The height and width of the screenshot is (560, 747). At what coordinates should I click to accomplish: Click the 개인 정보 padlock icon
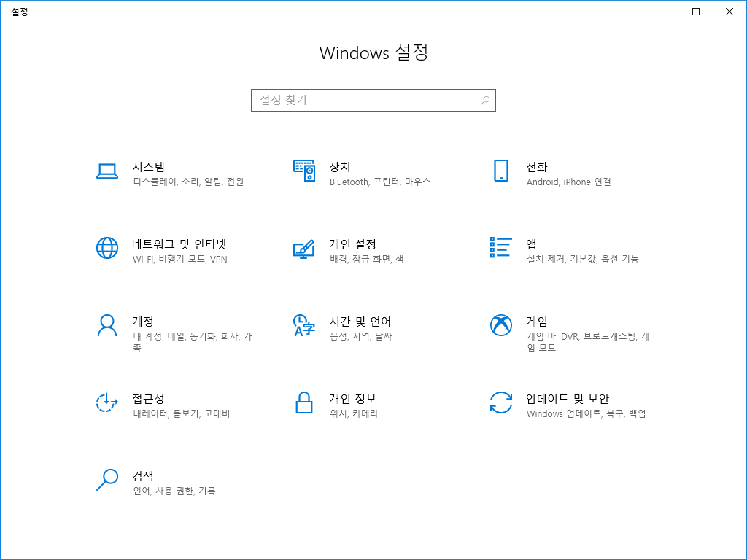pyautogui.click(x=303, y=402)
